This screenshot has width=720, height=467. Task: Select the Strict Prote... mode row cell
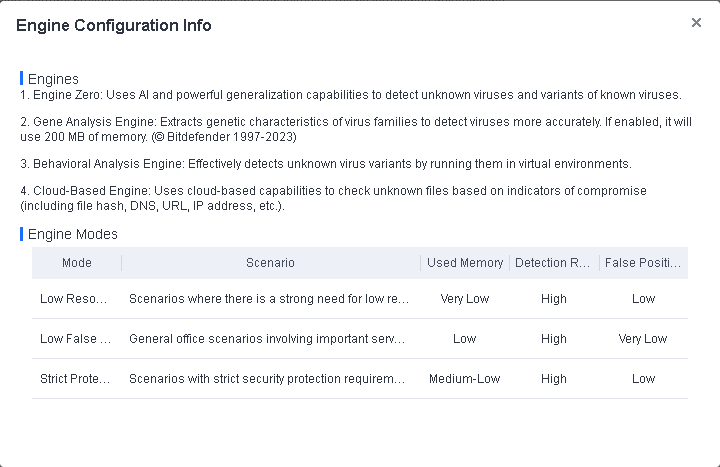point(76,379)
